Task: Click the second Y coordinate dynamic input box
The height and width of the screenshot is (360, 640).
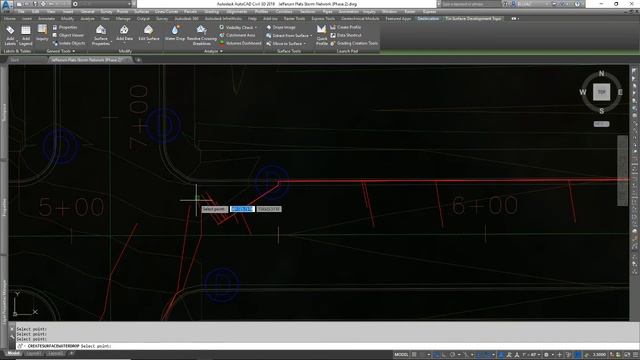Action: [x=269, y=209]
